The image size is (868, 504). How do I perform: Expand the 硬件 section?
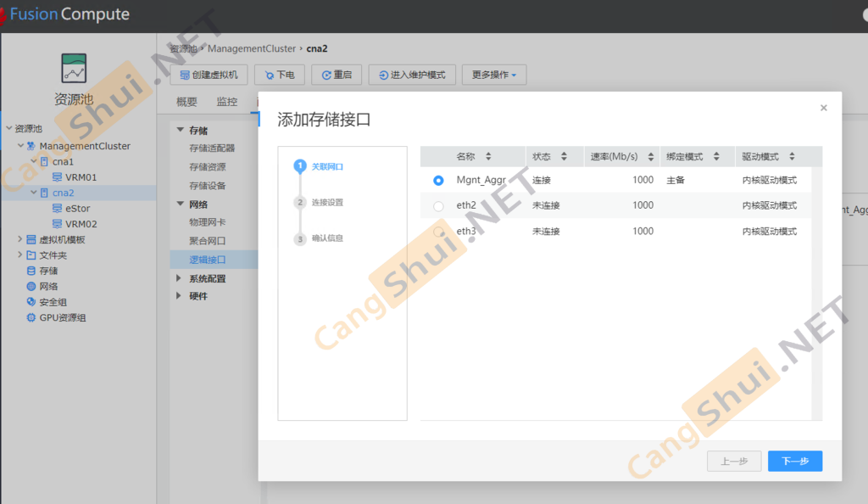coord(179,296)
